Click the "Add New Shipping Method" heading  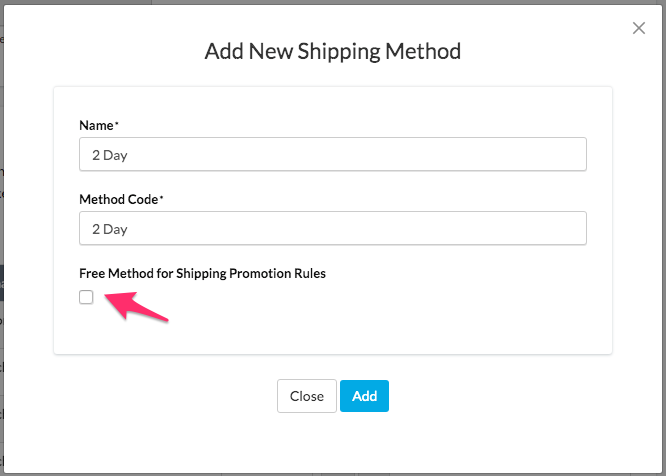click(x=332, y=51)
